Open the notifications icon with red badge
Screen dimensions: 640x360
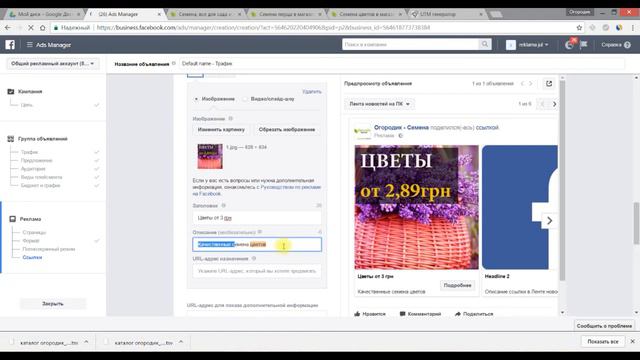pos(570,44)
